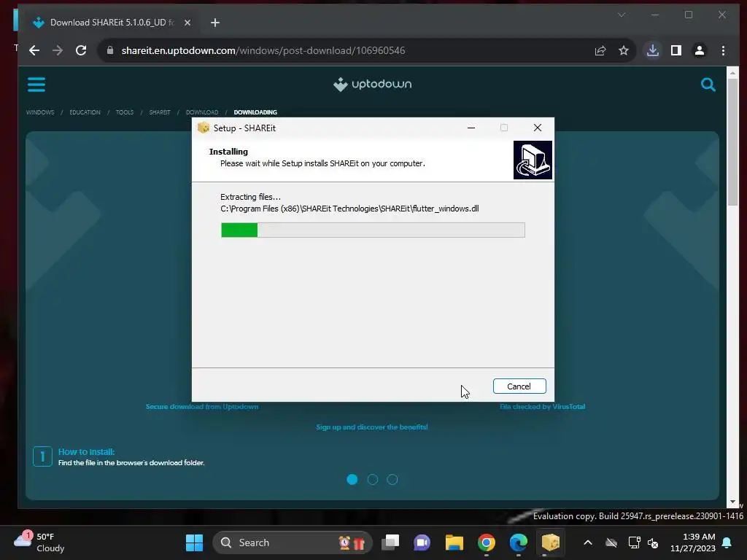
Task: Close the Download SHAREit tab
Action: click(187, 23)
